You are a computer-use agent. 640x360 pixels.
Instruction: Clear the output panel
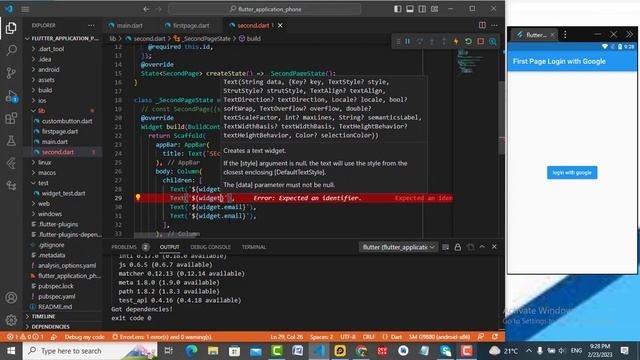point(446,247)
